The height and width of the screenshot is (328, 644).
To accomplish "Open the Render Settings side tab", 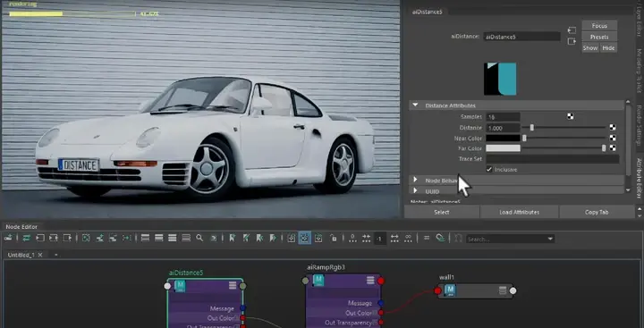I will pyautogui.click(x=639, y=125).
